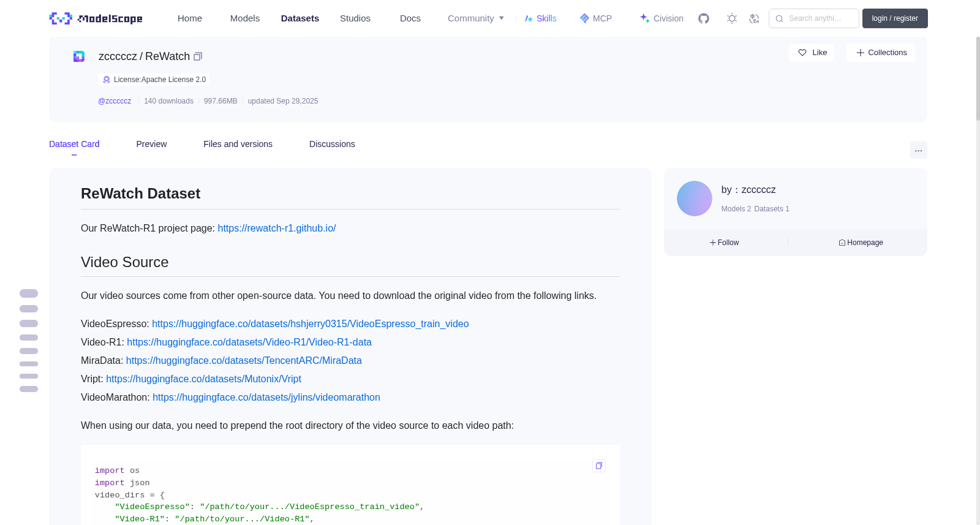Select the Dataset Card tab
This screenshot has height=525, width=980.
tap(74, 144)
